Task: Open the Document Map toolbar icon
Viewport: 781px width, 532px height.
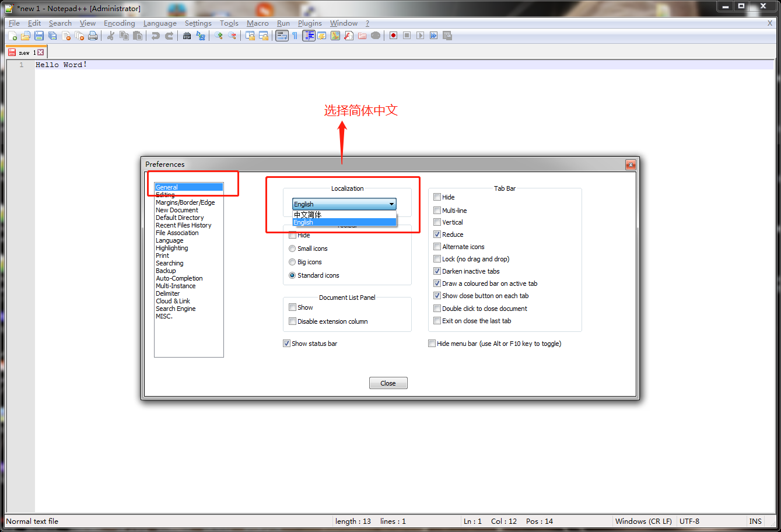Action: coord(335,36)
